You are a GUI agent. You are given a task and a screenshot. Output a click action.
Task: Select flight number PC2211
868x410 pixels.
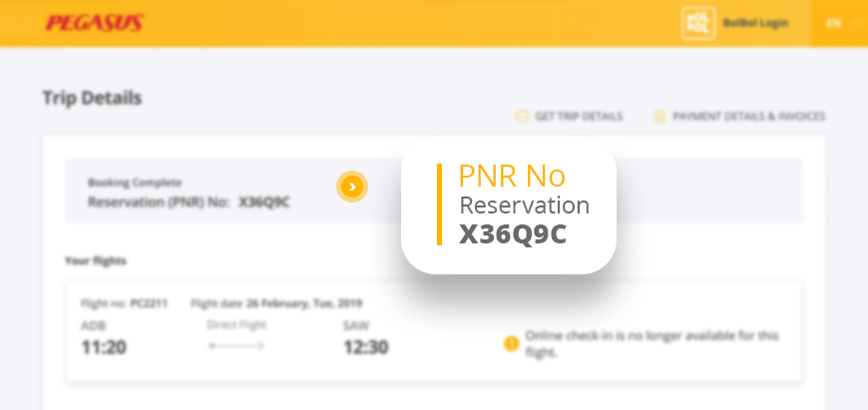(x=149, y=303)
